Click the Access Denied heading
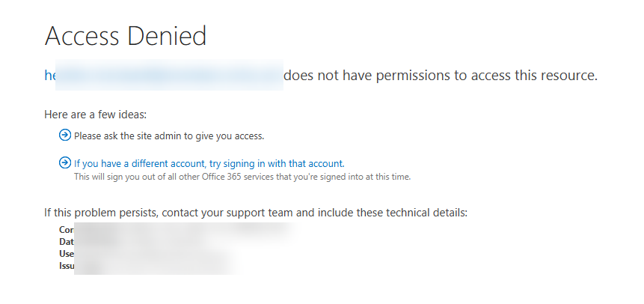644x304 pixels. [126, 35]
